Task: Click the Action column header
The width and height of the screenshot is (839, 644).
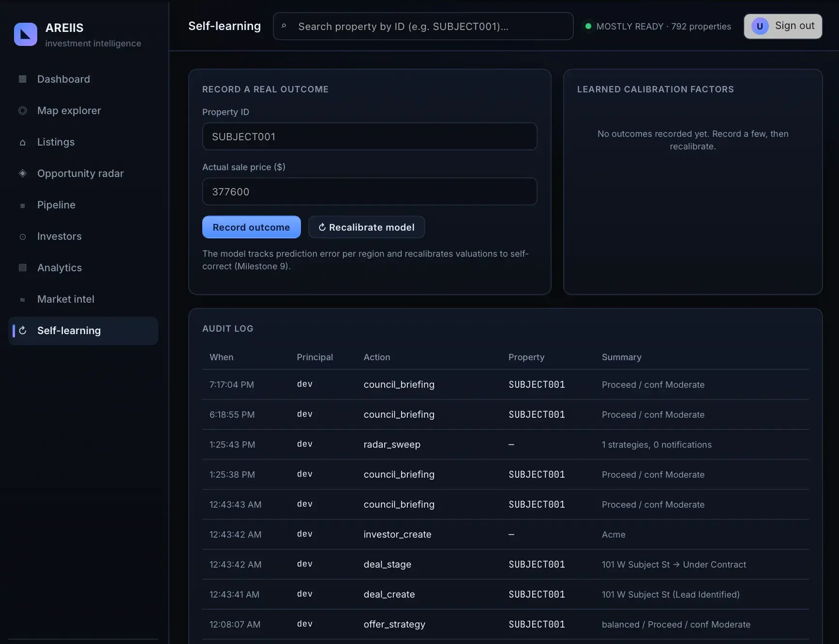Action: point(376,357)
